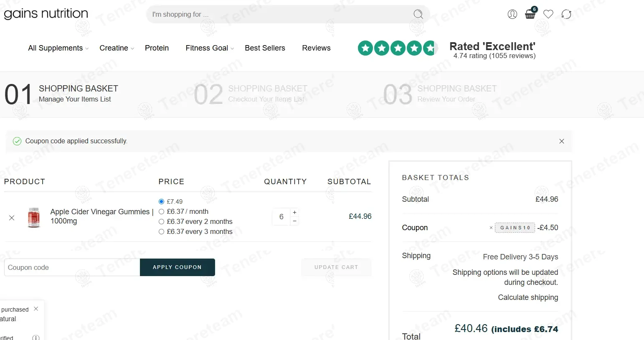
Task: Click the Apply Coupon button
Action: point(177,267)
